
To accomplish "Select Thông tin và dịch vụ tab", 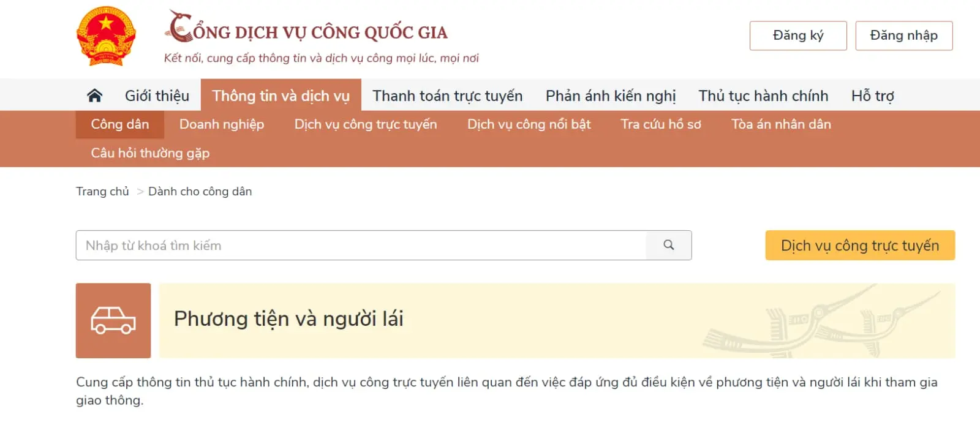I will [x=281, y=96].
